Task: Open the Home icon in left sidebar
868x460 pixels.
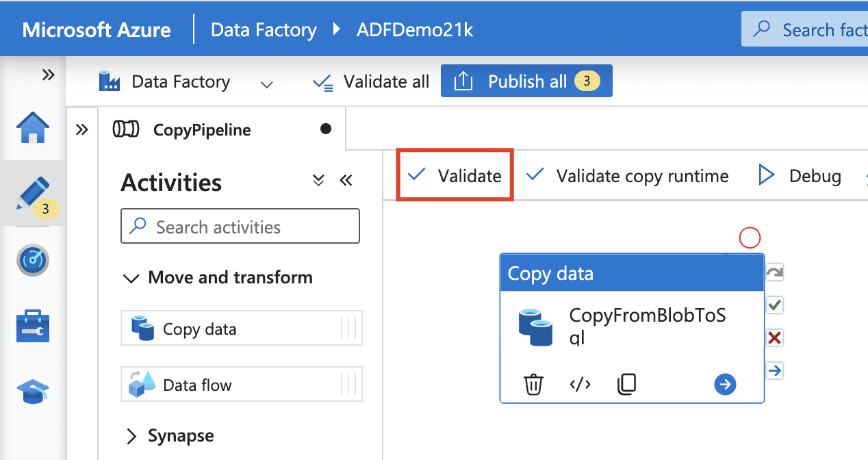Action: (x=33, y=128)
